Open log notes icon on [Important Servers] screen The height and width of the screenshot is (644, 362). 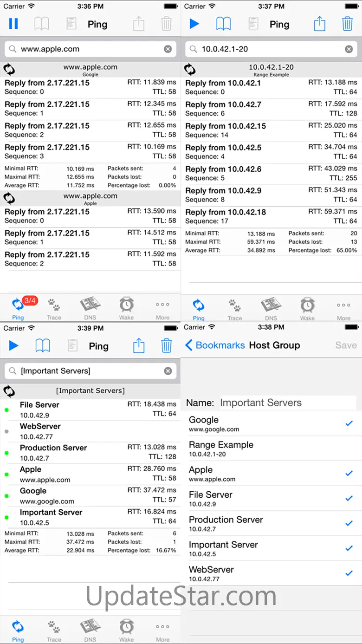click(x=72, y=345)
